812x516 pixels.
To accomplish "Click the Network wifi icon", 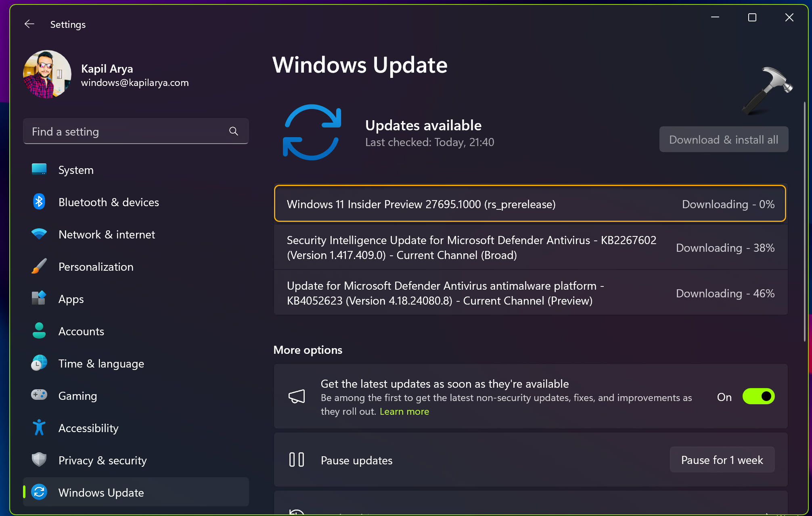I will (39, 234).
